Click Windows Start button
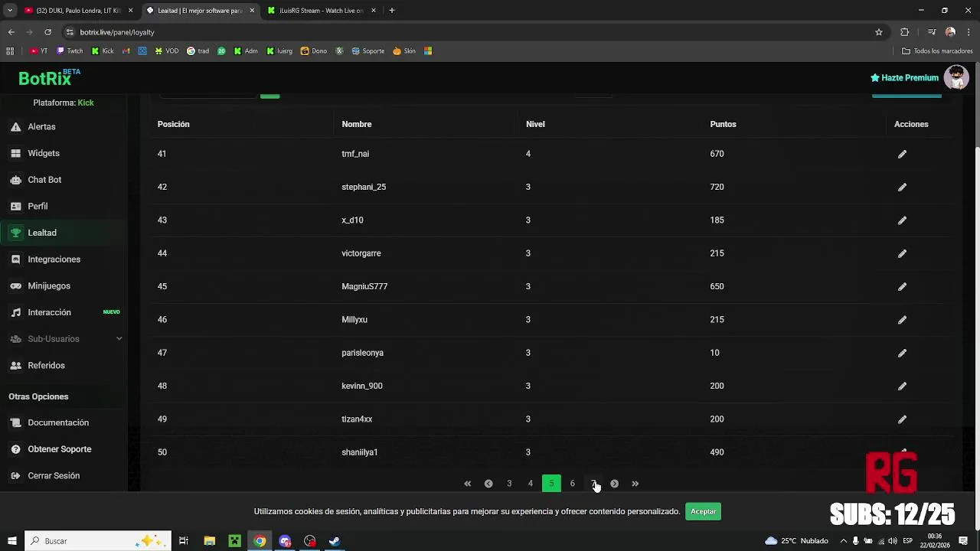This screenshot has width=980, height=551. (x=12, y=541)
